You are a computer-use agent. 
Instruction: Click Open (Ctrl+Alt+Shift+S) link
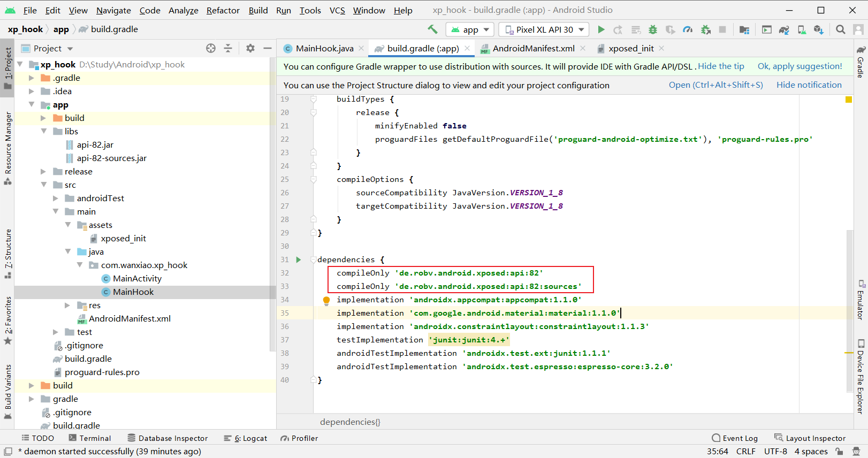716,85
